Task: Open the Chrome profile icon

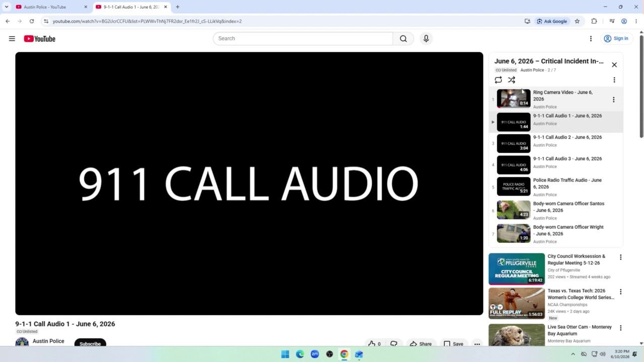Action: [x=624, y=21]
